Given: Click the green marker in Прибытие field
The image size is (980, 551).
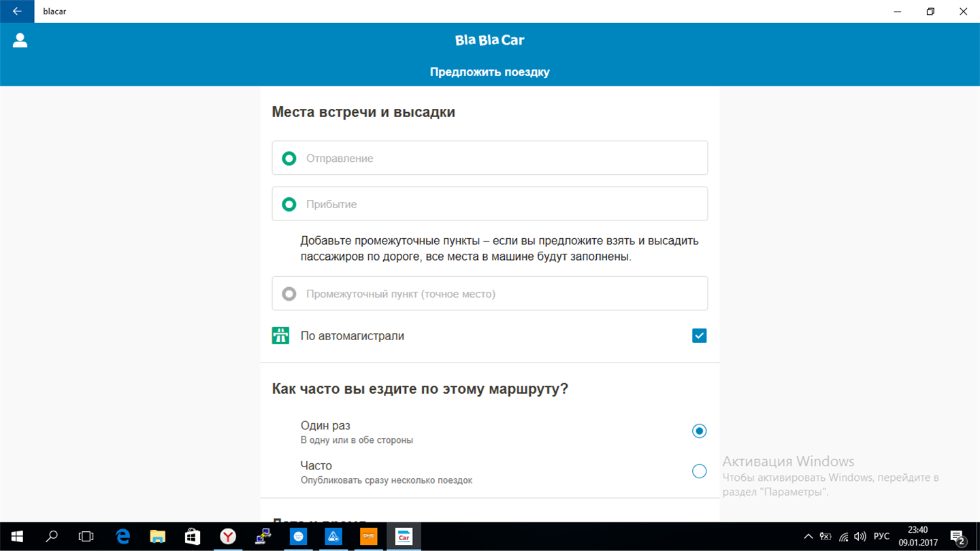Looking at the screenshot, I should click(x=289, y=204).
